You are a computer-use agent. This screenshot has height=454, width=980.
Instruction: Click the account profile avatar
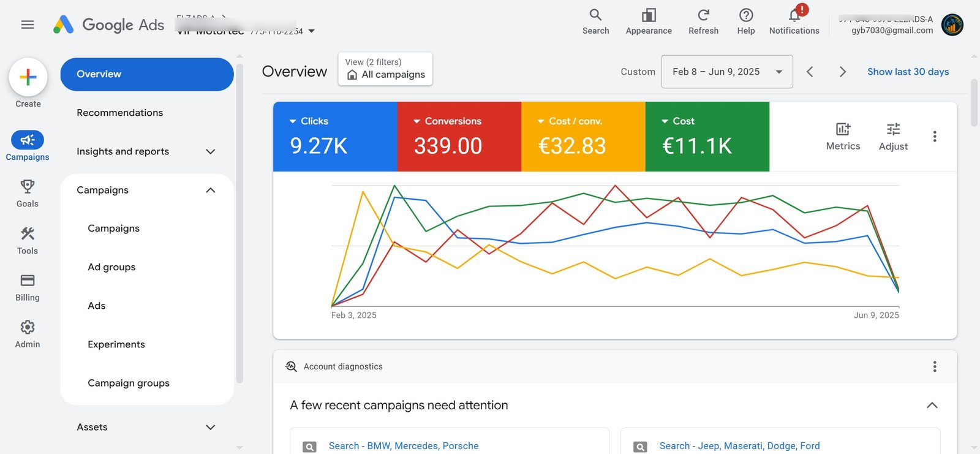[x=952, y=25]
